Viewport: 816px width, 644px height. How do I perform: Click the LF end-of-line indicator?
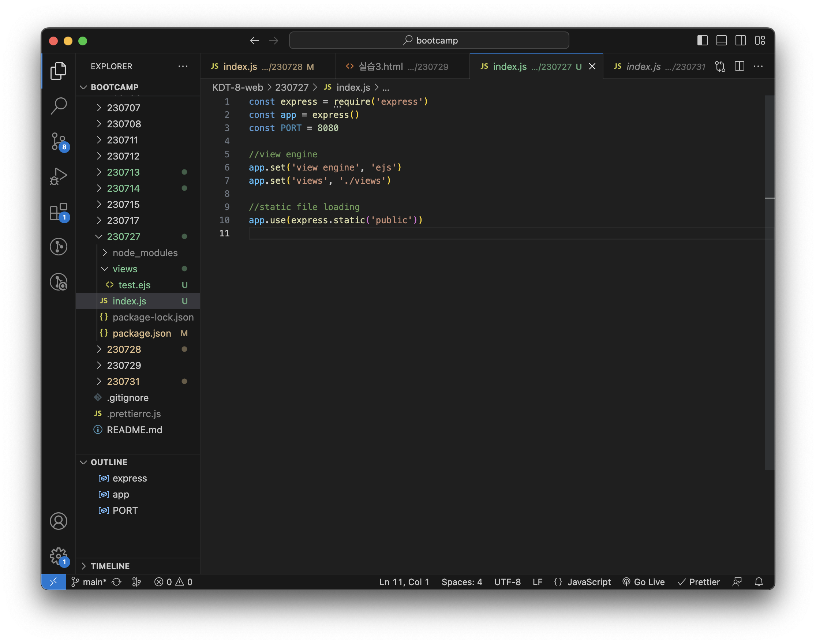[537, 582]
